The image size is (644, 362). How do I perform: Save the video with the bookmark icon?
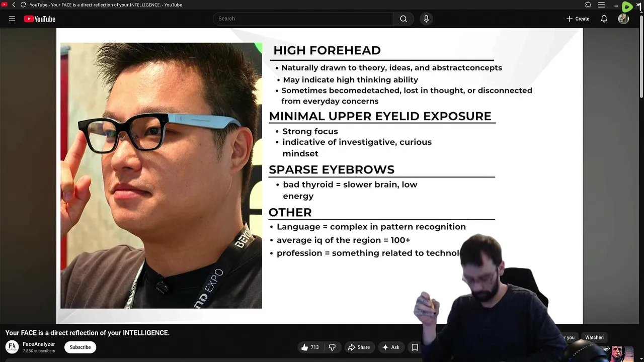415,347
